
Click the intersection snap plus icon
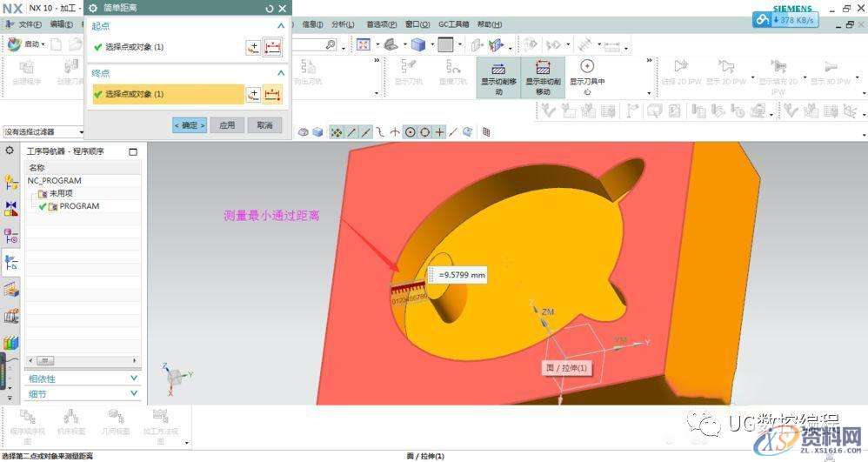[439, 132]
